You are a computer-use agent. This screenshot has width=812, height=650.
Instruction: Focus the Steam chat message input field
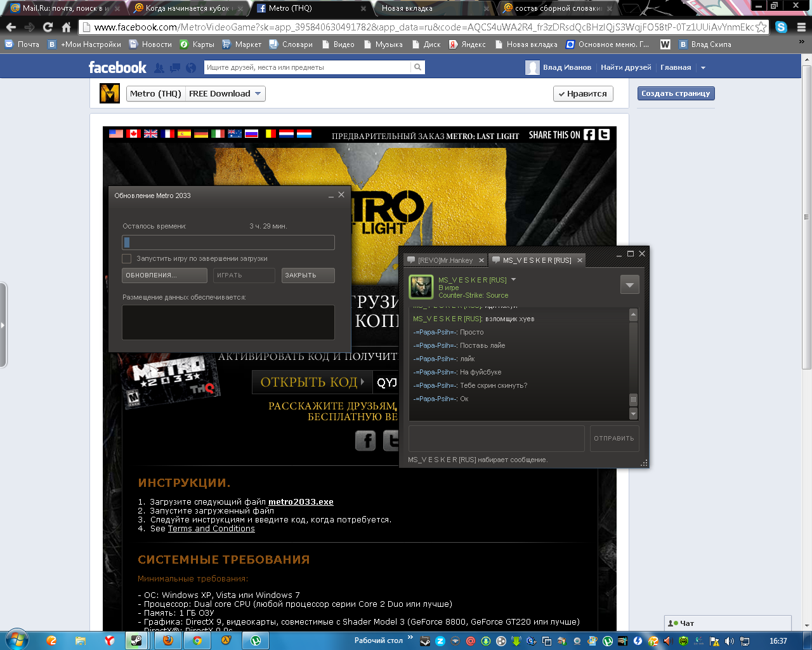point(497,438)
